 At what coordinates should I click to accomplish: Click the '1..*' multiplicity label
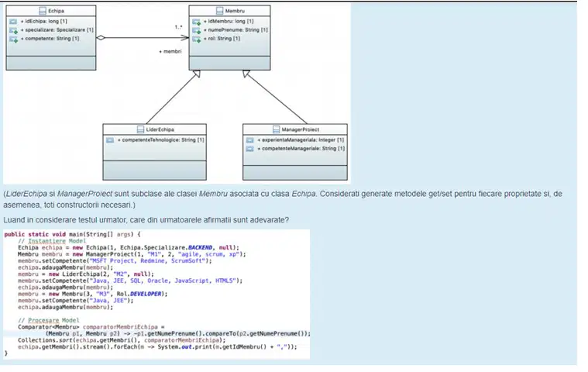(178, 27)
